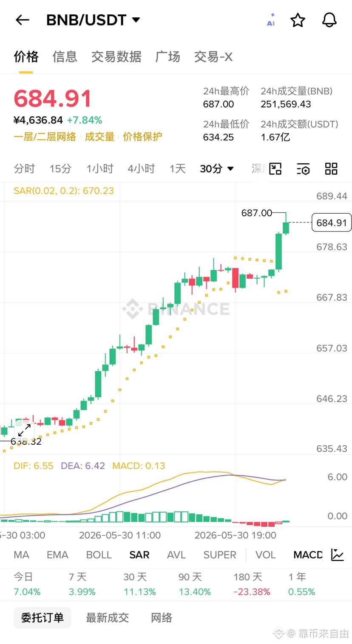
Task: Open the indicator line-chart icon
Action: point(337,555)
